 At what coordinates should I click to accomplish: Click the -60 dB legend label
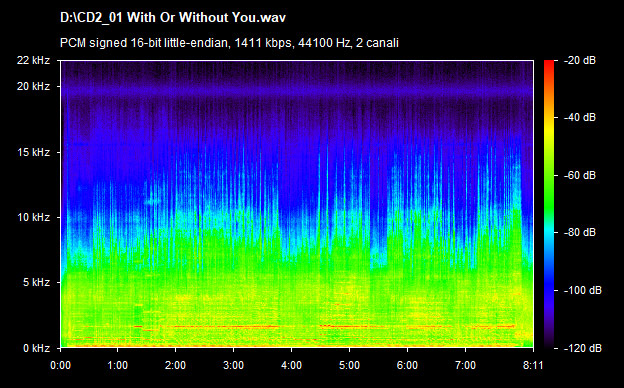[580, 175]
